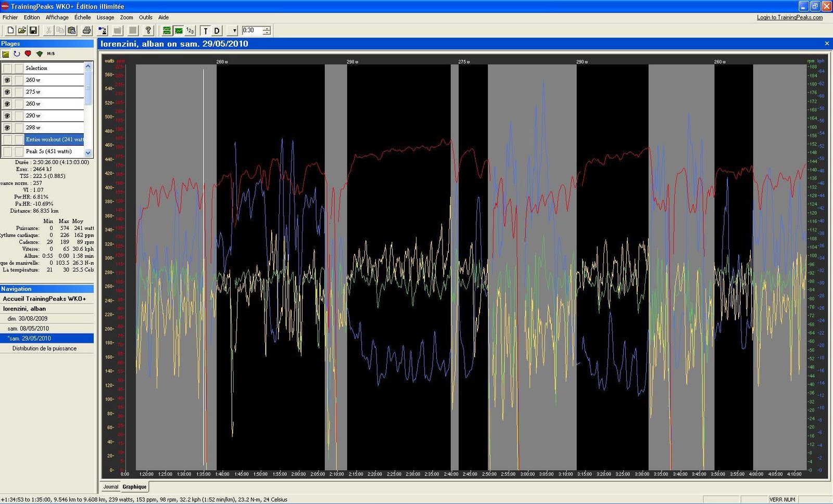This screenshot has height=504, width=833.
Task: Increase the 0:30 smoothing value with up arrow
Action: click(267, 28)
